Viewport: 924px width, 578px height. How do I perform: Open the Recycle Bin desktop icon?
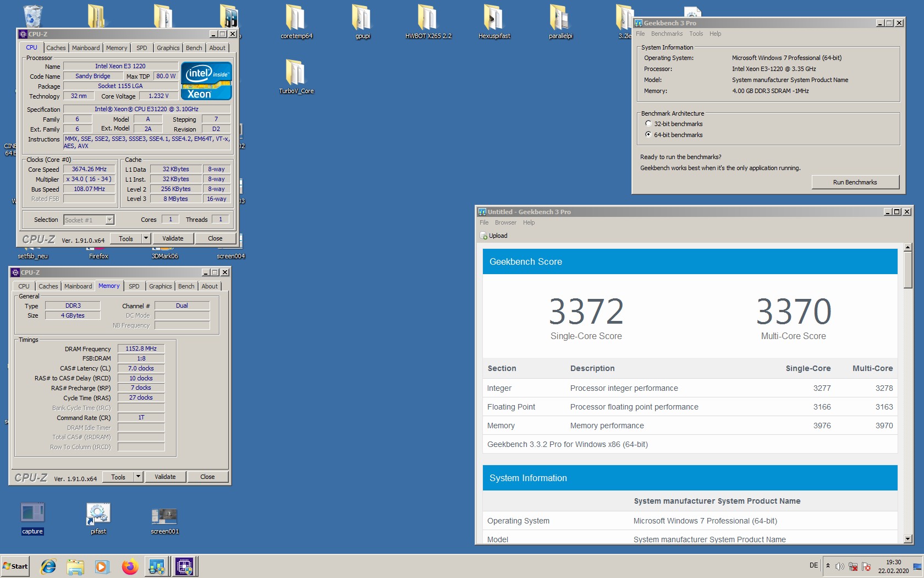32,15
